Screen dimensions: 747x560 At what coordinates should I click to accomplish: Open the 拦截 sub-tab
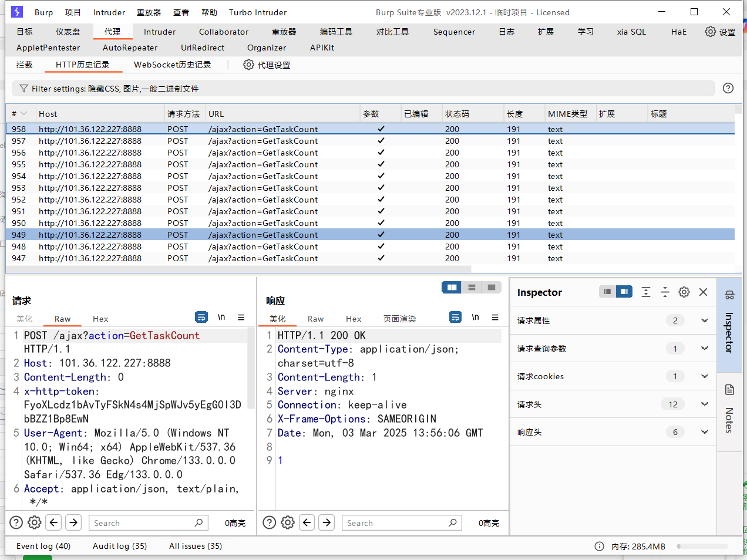point(25,65)
